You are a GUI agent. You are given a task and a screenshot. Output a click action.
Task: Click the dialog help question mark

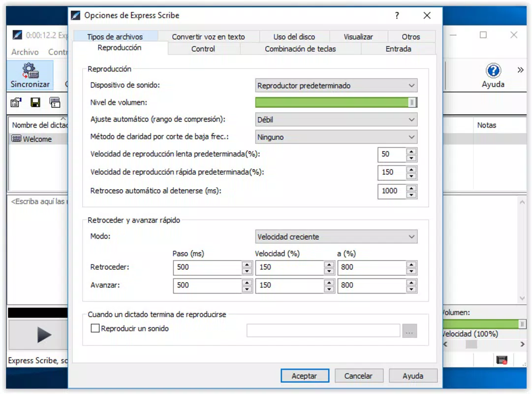point(397,15)
